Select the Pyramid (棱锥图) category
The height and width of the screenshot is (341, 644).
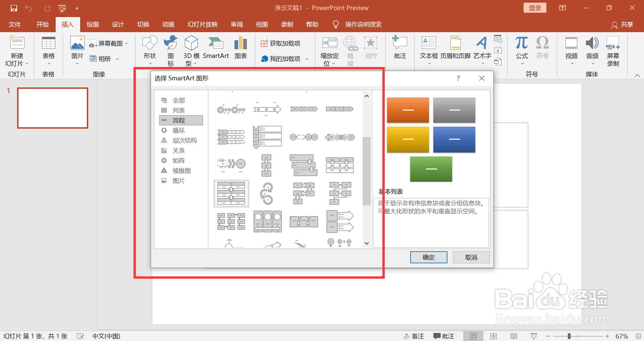pyautogui.click(x=181, y=170)
